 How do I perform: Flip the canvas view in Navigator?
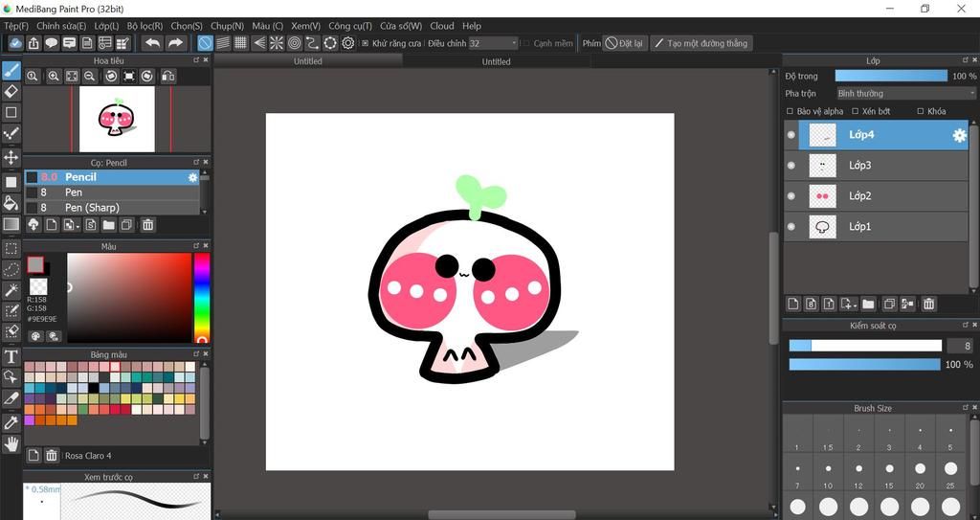click(x=167, y=76)
